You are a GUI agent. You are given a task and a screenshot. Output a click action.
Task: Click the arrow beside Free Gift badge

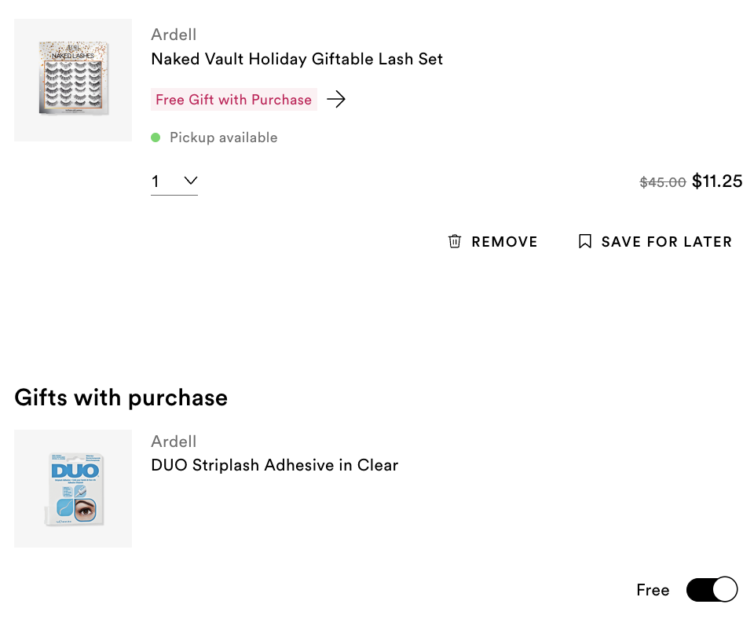(336, 99)
